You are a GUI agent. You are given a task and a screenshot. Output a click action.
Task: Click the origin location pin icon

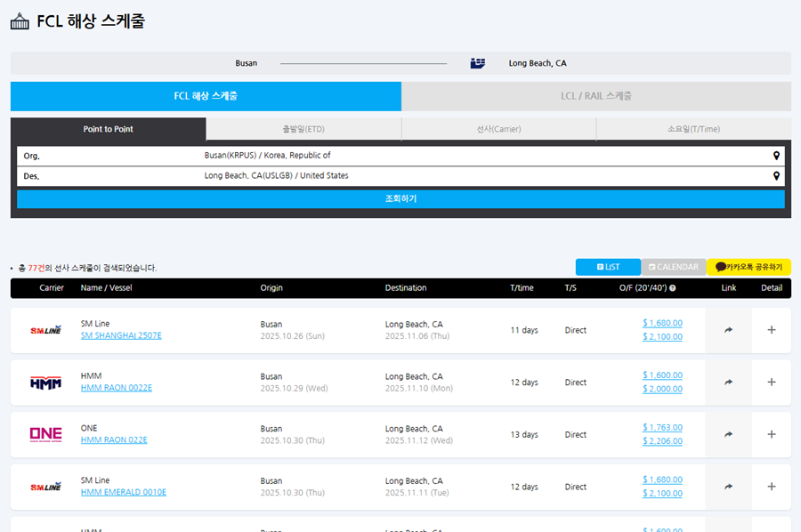tap(776, 156)
